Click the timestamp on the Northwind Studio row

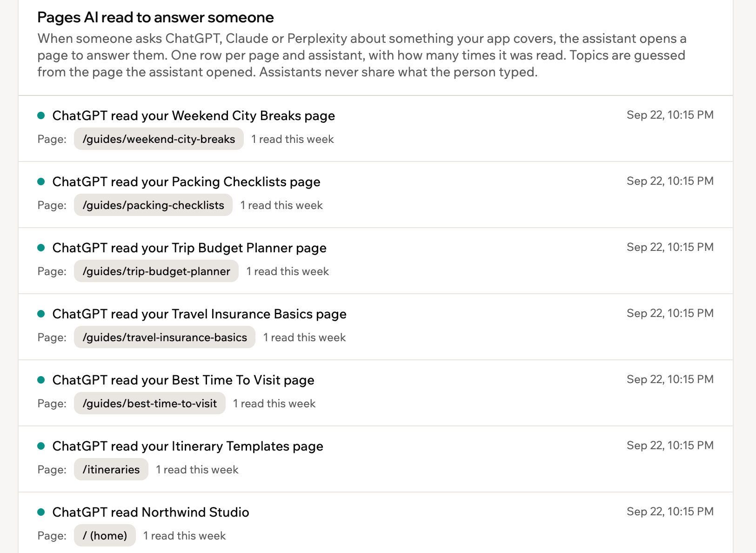670,512
